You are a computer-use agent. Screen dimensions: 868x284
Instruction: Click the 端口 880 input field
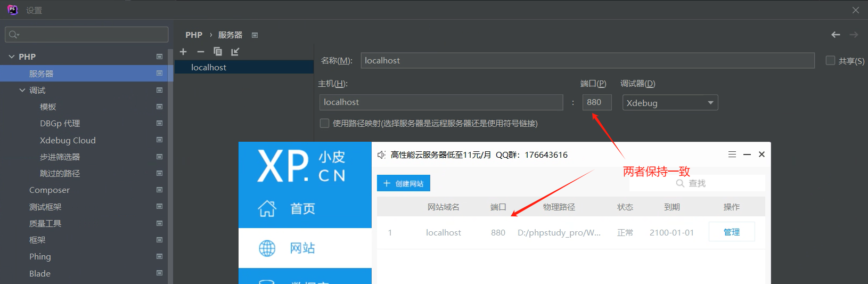(597, 102)
